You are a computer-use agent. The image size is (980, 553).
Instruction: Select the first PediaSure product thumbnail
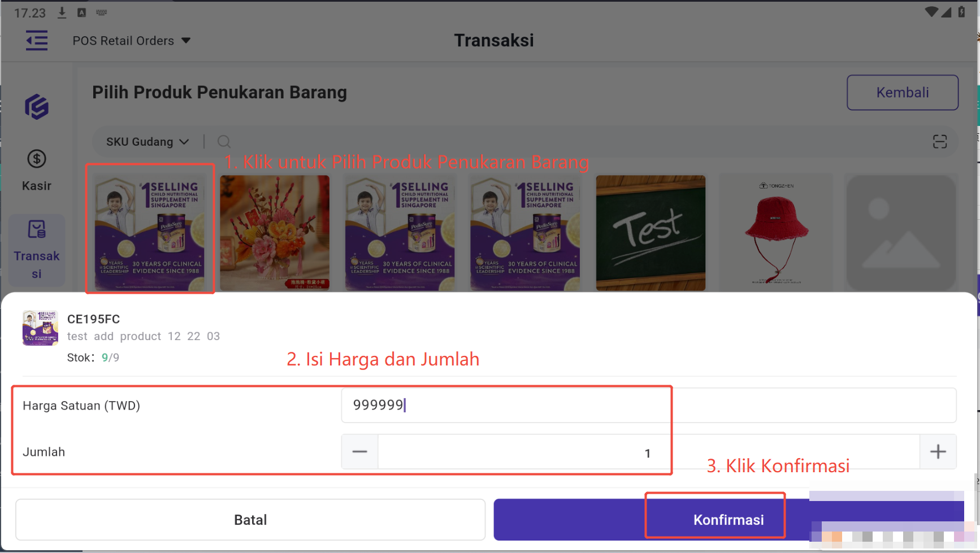point(150,233)
